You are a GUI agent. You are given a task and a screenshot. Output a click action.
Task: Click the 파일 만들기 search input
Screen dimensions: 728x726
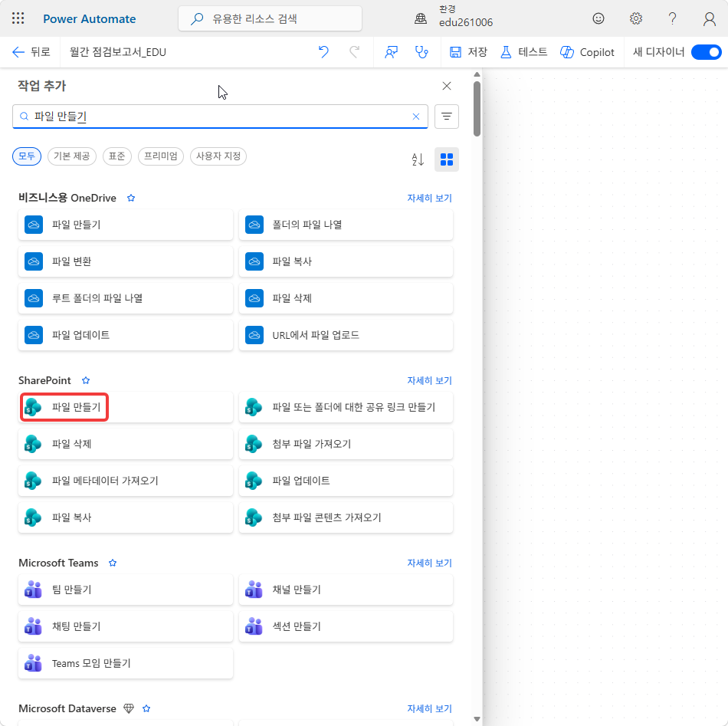point(220,116)
